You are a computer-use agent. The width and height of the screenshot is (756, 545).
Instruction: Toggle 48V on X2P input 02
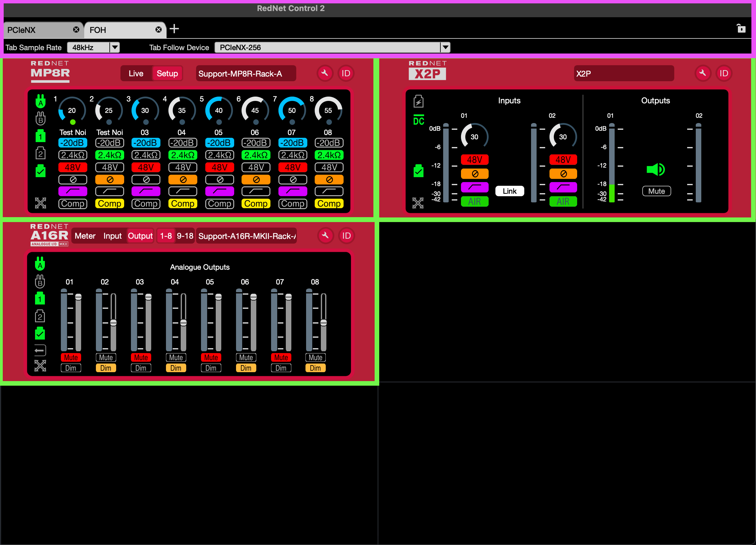(x=563, y=160)
